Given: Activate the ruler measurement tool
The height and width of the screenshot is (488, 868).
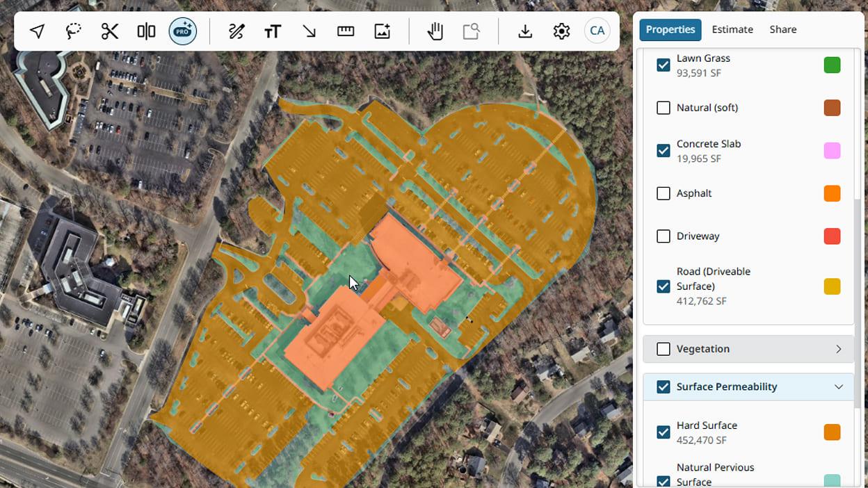Looking at the screenshot, I should click(x=346, y=31).
